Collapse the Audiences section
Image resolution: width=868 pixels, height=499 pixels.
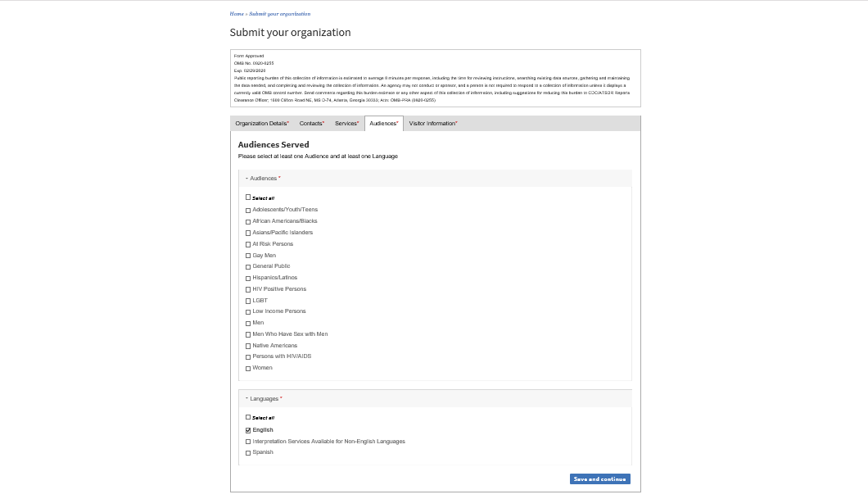[x=263, y=179]
